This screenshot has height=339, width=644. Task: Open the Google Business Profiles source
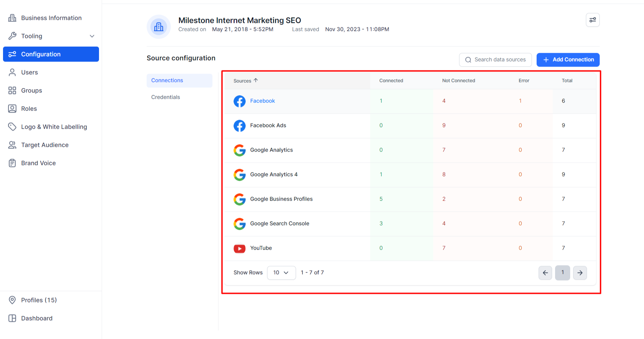[281, 199]
